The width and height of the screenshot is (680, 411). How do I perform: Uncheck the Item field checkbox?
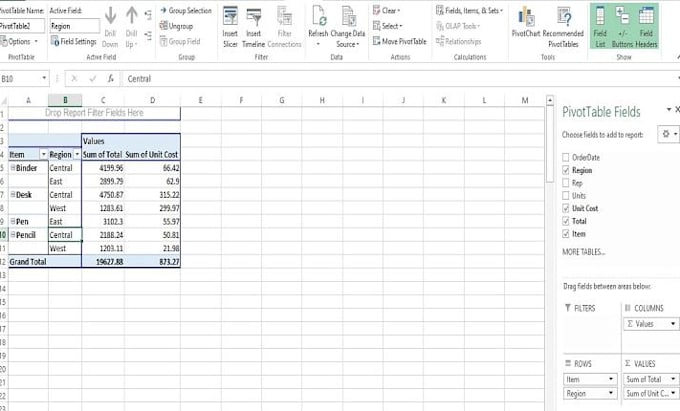click(x=566, y=234)
